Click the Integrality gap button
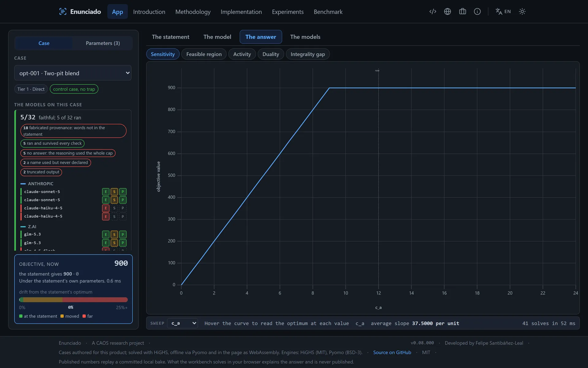Image resolution: width=588 pixels, height=368 pixels. pyautogui.click(x=307, y=54)
